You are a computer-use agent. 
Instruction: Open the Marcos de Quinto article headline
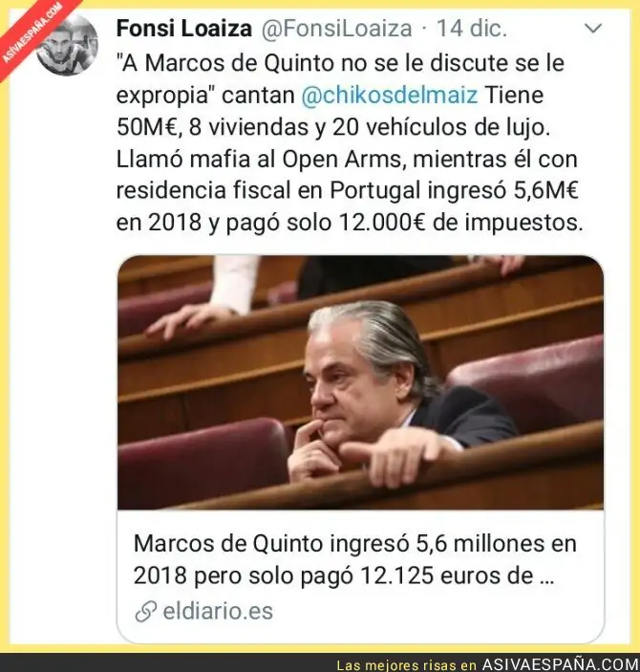(x=354, y=559)
